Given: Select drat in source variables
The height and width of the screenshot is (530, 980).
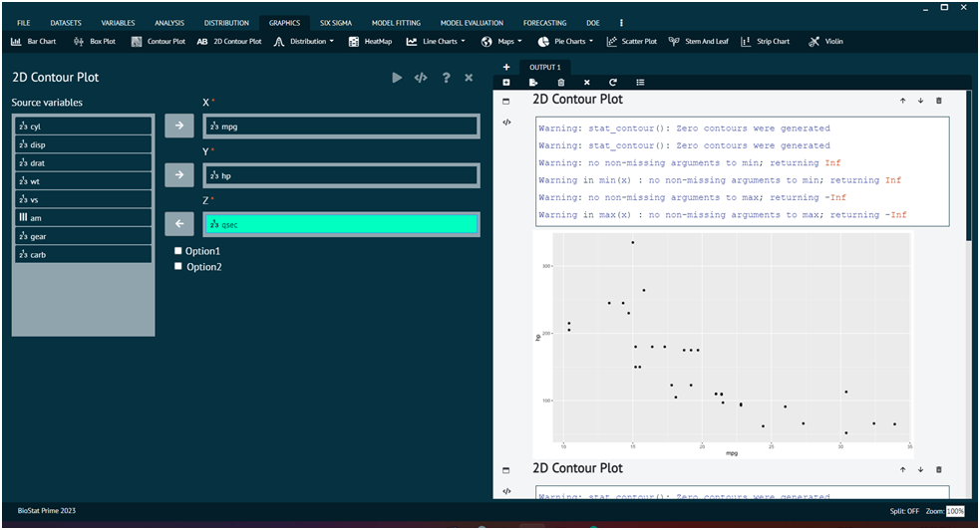Looking at the screenshot, I should (x=83, y=163).
